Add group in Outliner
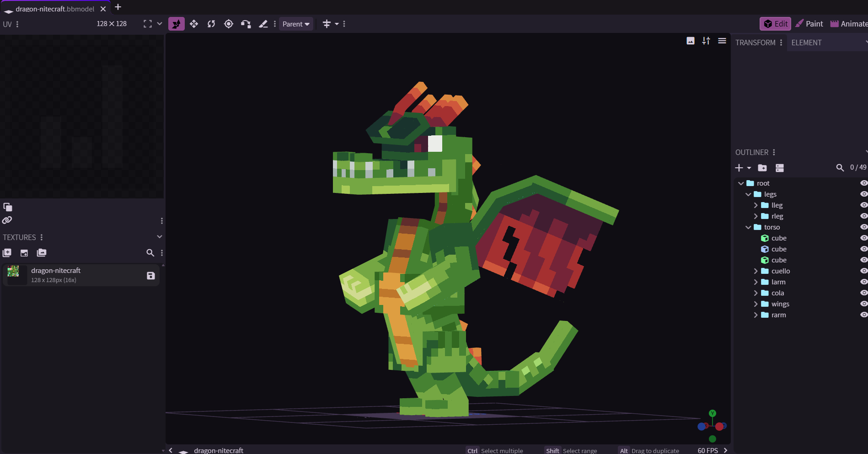 762,168
